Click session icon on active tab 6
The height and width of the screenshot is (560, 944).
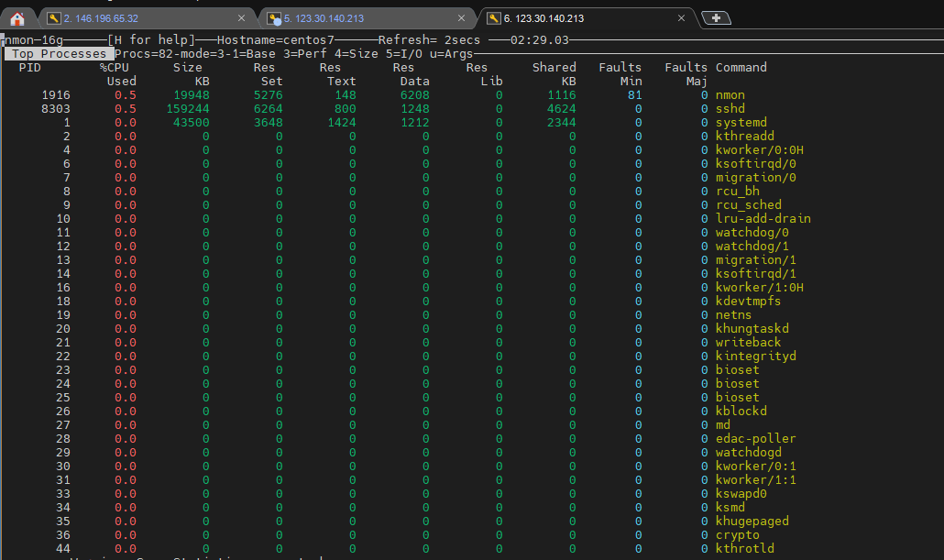click(x=494, y=18)
